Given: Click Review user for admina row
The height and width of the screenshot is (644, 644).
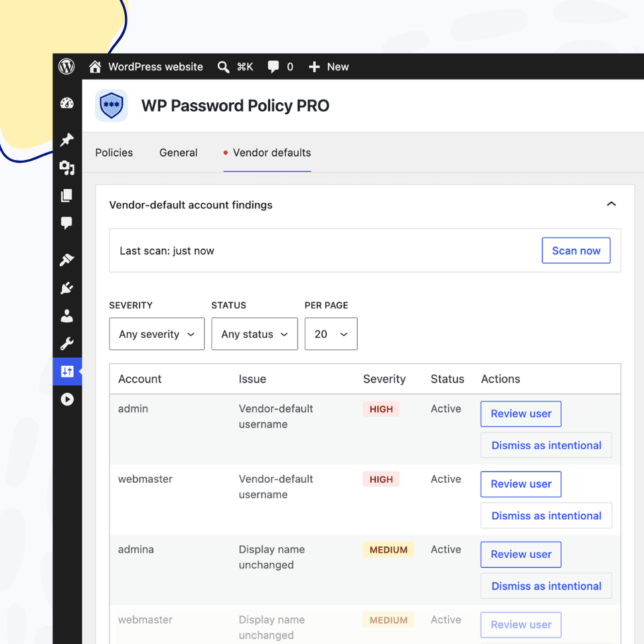Looking at the screenshot, I should 521,554.
